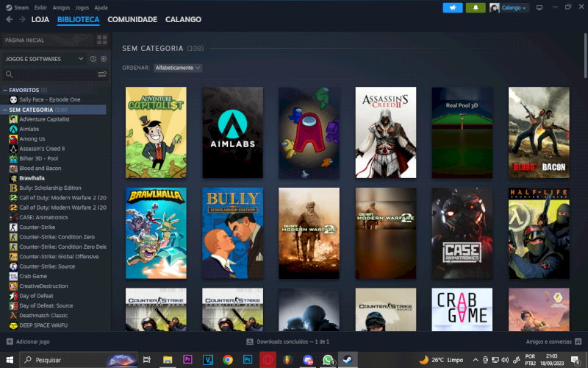
Task: Click the Página Inicial button
Action: [x=47, y=40]
